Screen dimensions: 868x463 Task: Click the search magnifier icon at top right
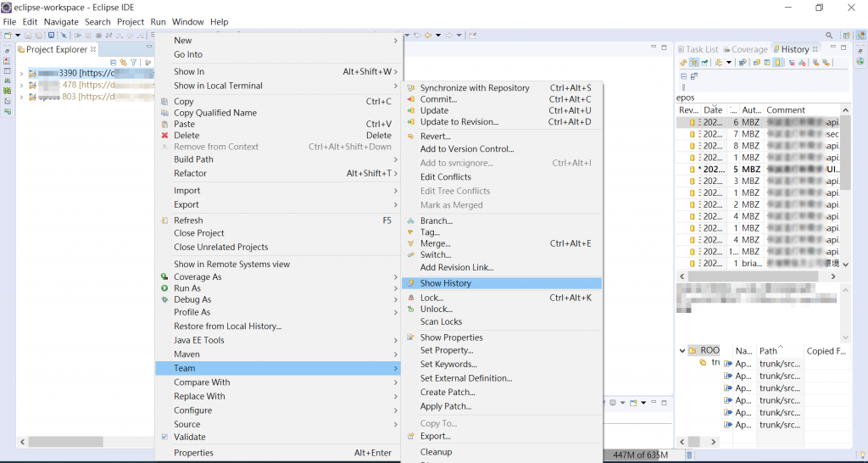(x=829, y=35)
